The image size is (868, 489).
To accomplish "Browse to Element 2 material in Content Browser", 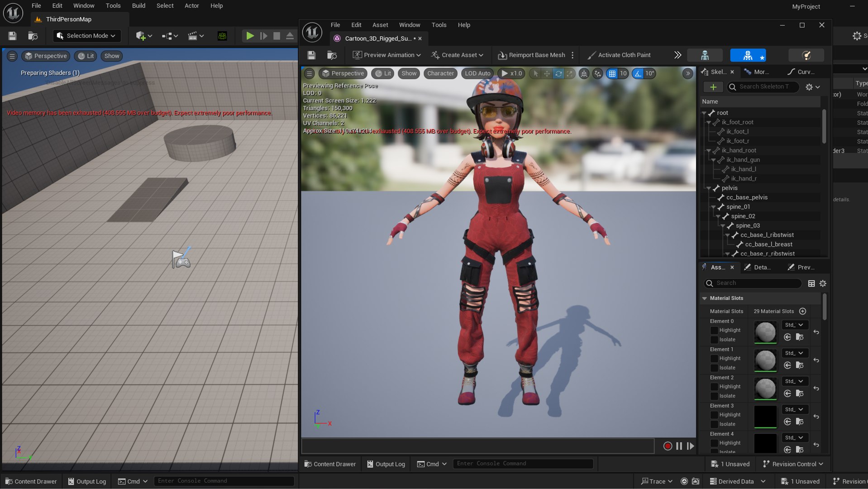I will [800, 393].
